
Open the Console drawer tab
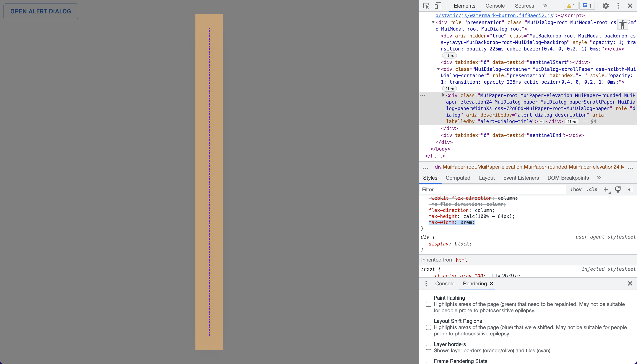pyautogui.click(x=445, y=283)
